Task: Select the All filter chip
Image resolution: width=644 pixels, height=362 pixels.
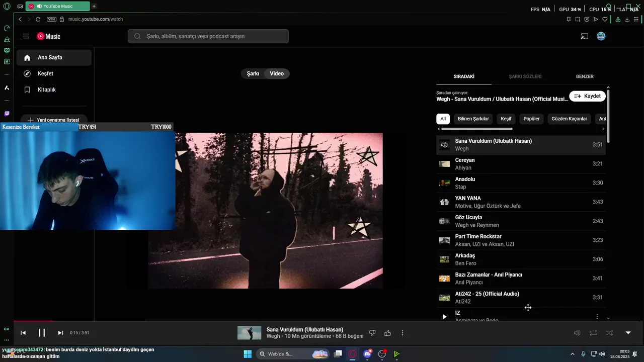Action: point(443,119)
